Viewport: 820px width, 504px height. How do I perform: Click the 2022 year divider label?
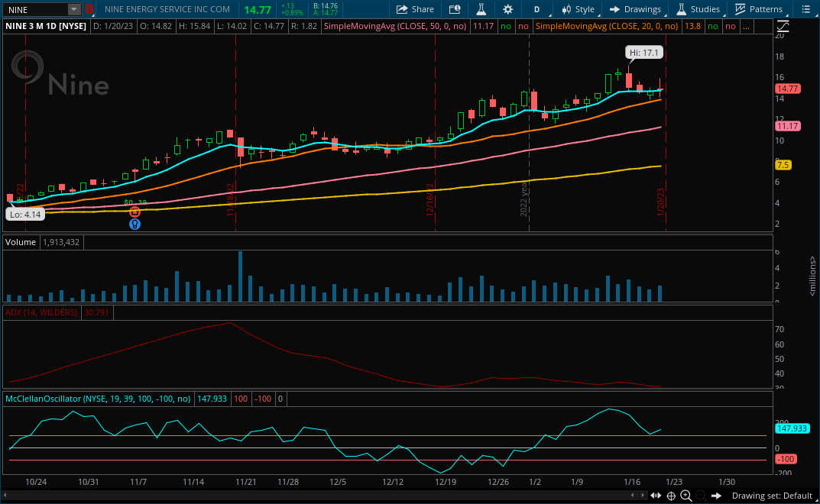click(524, 198)
